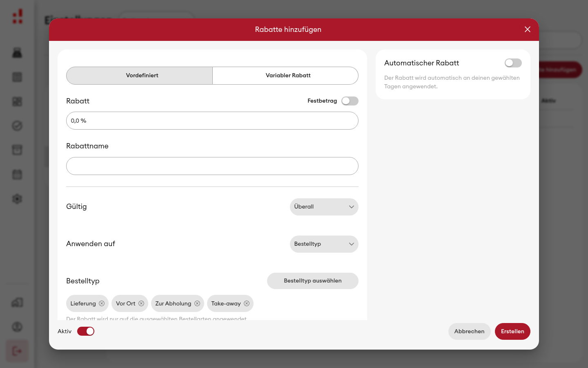
Task: Open the Gültig Überall dropdown
Action: point(324,207)
